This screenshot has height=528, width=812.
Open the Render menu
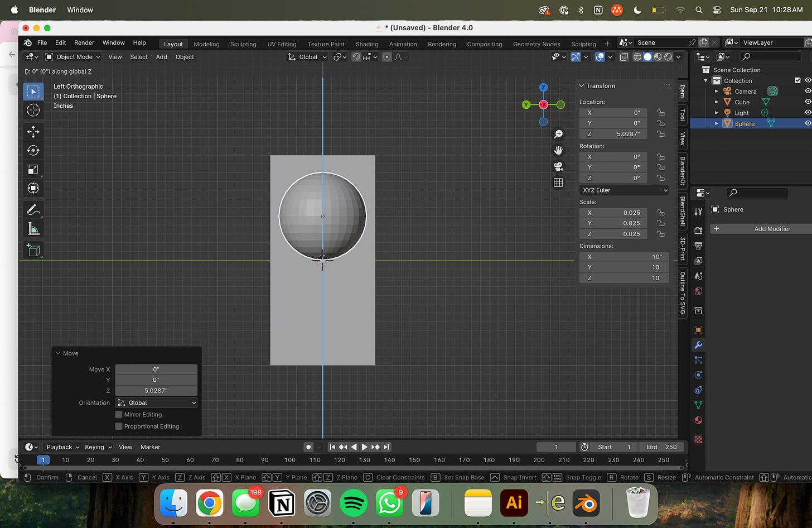[84, 43]
